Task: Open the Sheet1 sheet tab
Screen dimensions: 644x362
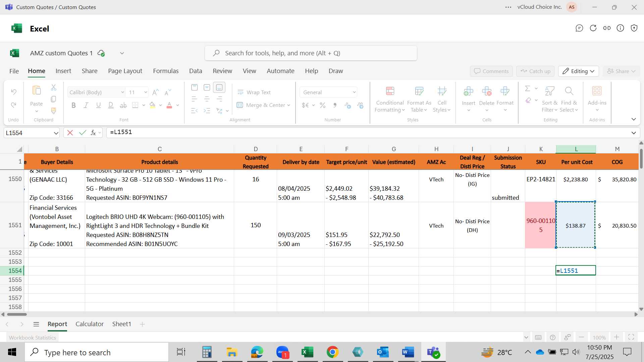Action: 121,324
